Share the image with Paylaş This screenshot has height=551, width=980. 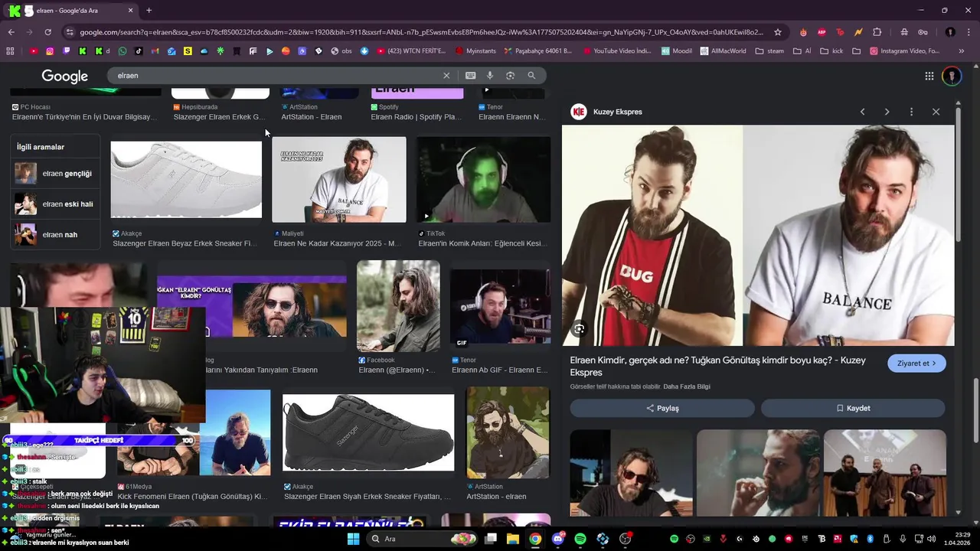662,408
